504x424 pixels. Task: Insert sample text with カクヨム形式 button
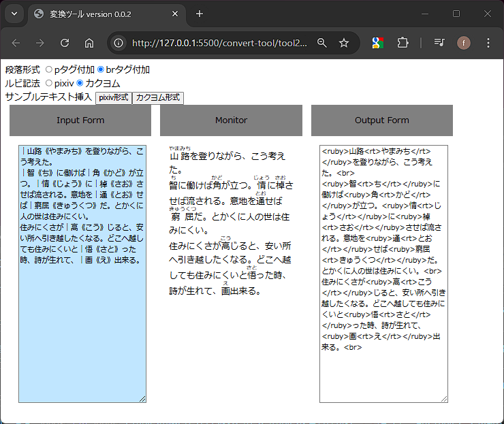click(158, 97)
